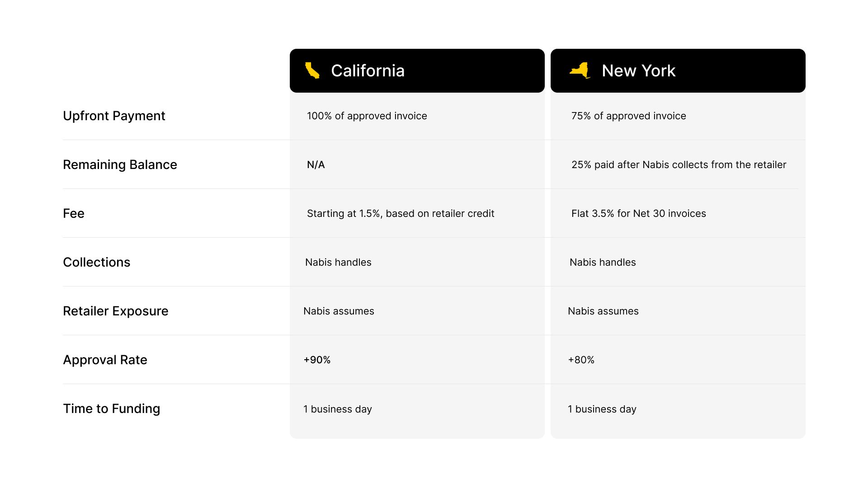This screenshot has height=488, width=868.
Task: Click the Approval Rate row label
Action: click(x=105, y=360)
